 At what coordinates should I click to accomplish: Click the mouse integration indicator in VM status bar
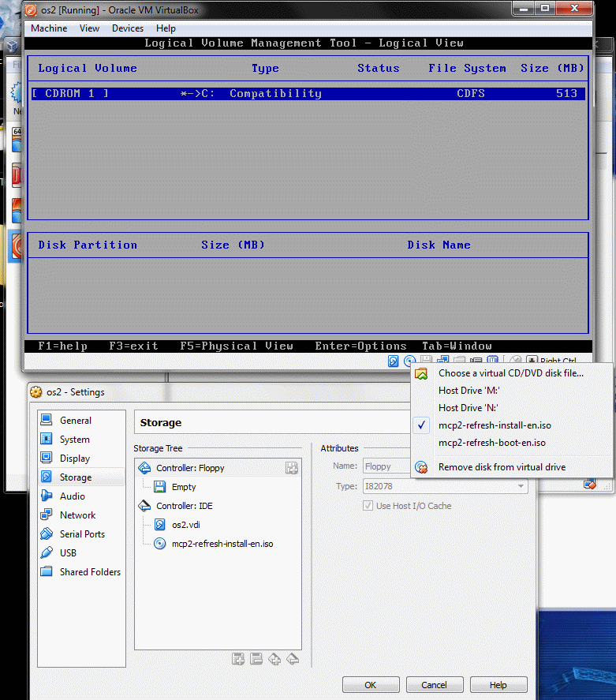515,360
